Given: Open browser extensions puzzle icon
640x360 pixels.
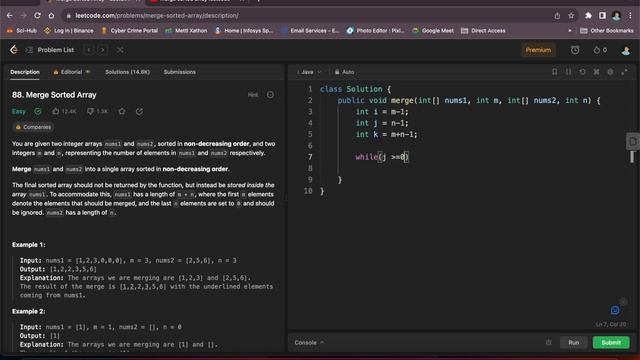Looking at the screenshot, I should coord(588,16).
